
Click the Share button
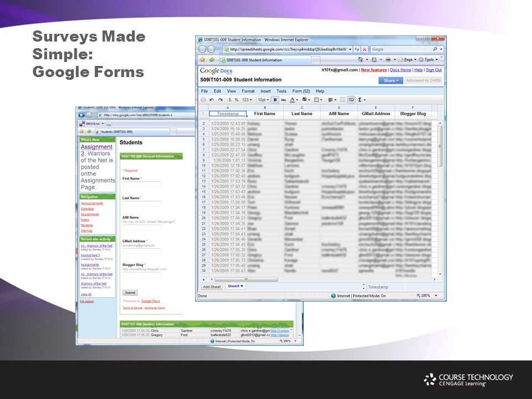[391, 81]
